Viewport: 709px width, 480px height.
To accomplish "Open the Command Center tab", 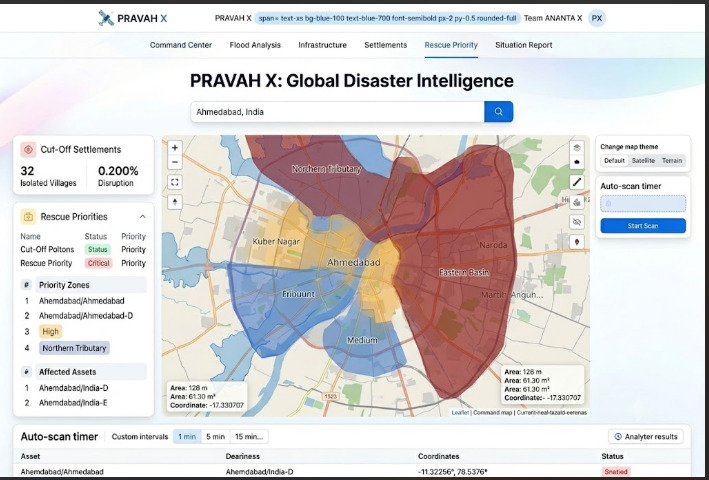I will tap(181, 45).
